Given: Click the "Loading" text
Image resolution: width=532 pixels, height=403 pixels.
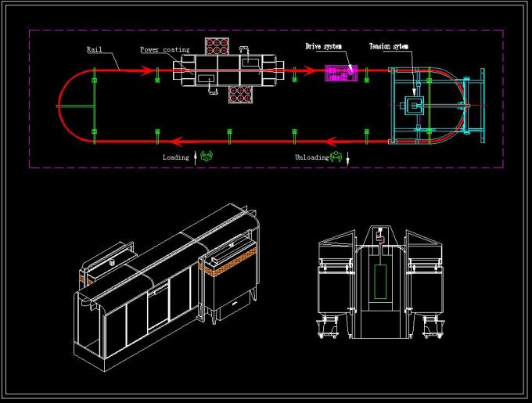Looking at the screenshot, I should [175, 157].
